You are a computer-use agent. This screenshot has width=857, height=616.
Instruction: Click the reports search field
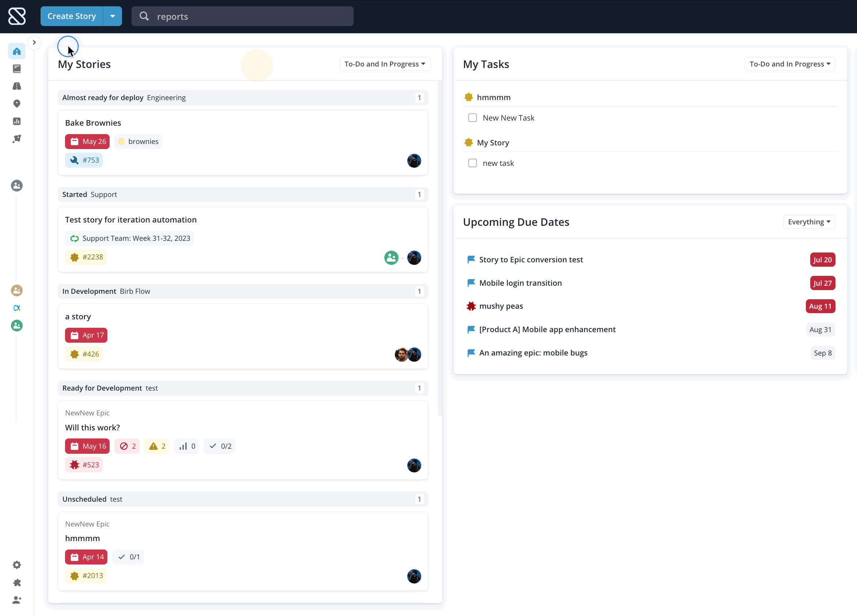coord(243,16)
